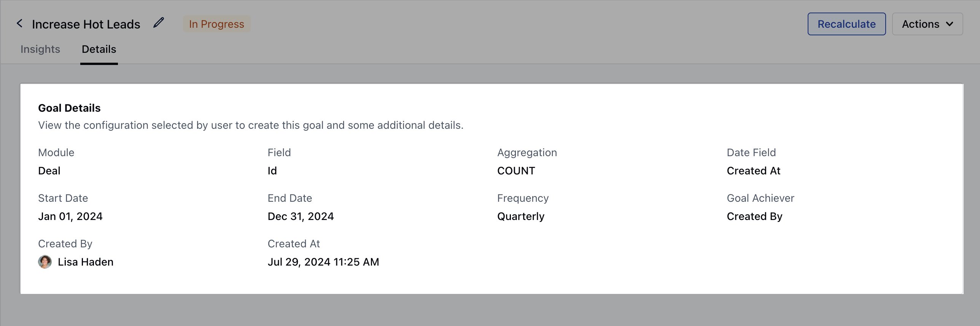Screen dimensions: 980x326
Task: Click the back arrow icon
Action: [x=19, y=24]
